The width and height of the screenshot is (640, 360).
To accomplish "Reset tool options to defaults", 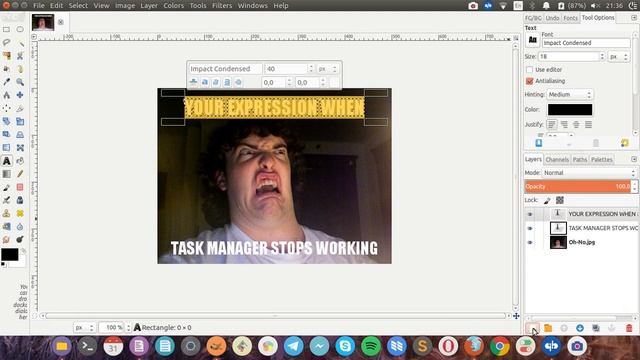I will (624, 143).
